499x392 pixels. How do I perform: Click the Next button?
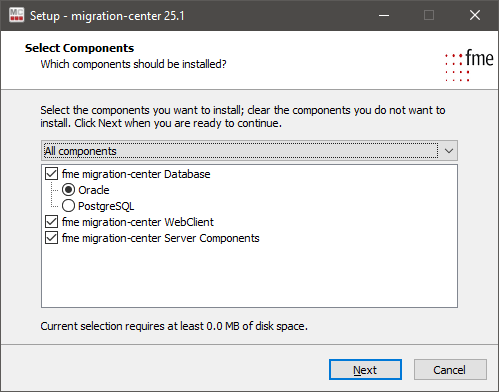coord(365,370)
